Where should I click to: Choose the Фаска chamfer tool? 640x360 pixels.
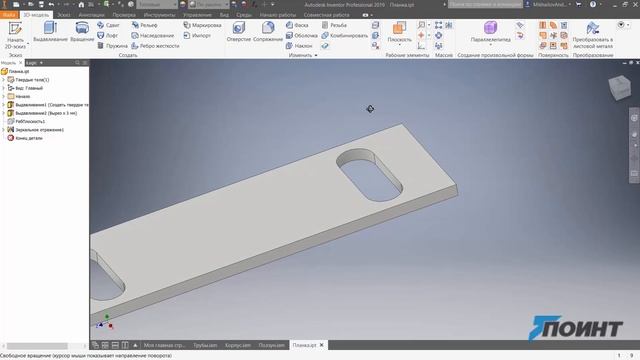tap(297, 25)
